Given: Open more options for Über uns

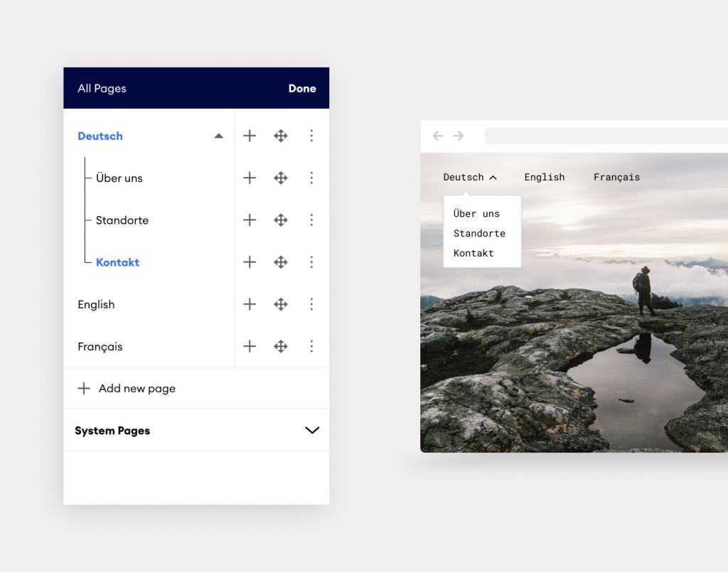Looking at the screenshot, I should [311, 178].
